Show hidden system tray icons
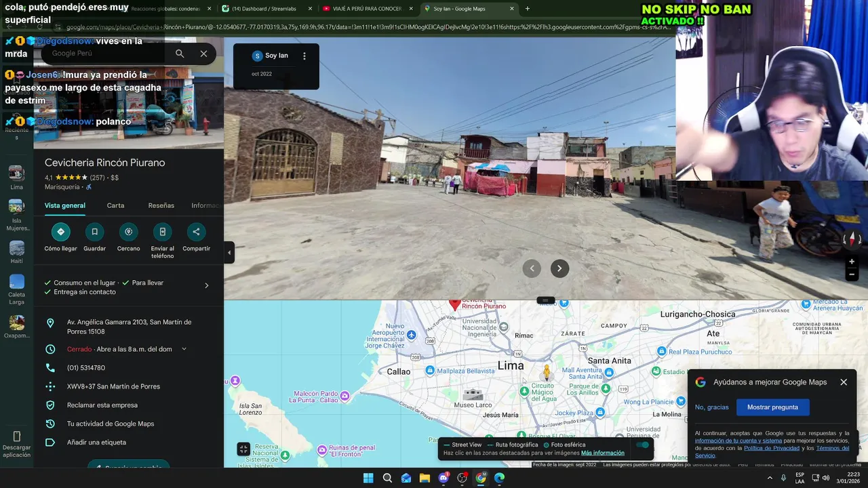The width and height of the screenshot is (868, 488). point(770,478)
